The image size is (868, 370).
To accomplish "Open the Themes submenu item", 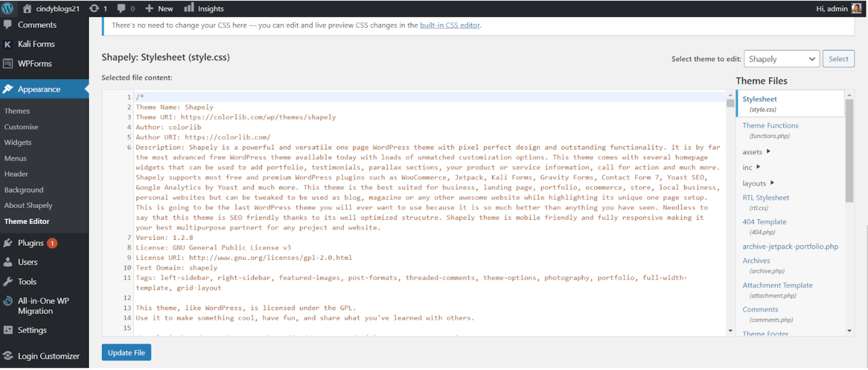I will tap(17, 111).
